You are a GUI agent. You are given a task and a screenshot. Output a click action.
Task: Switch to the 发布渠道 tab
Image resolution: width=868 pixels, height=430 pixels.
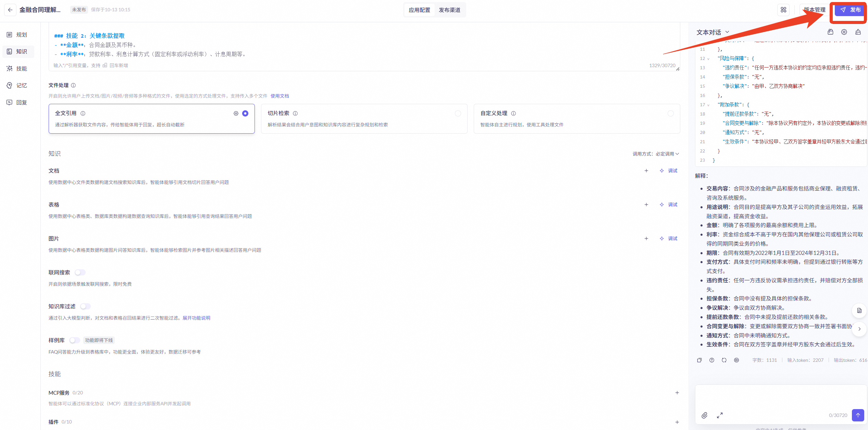(x=449, y=10)
